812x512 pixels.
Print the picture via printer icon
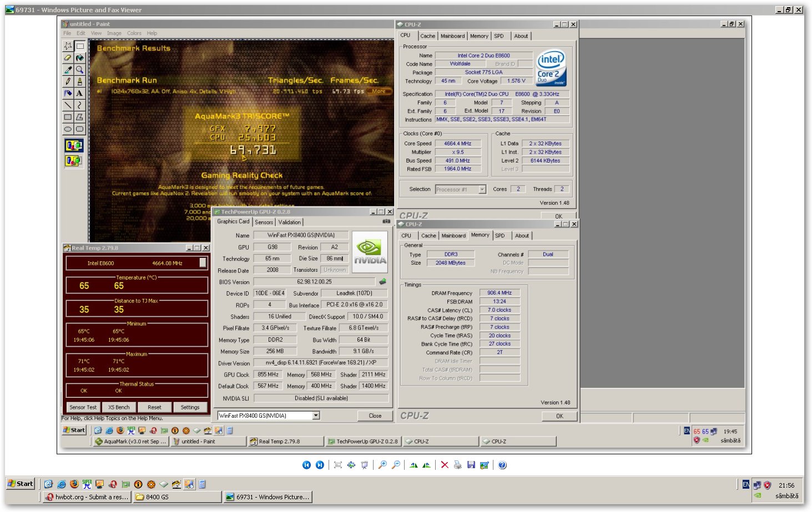(457, 465)
